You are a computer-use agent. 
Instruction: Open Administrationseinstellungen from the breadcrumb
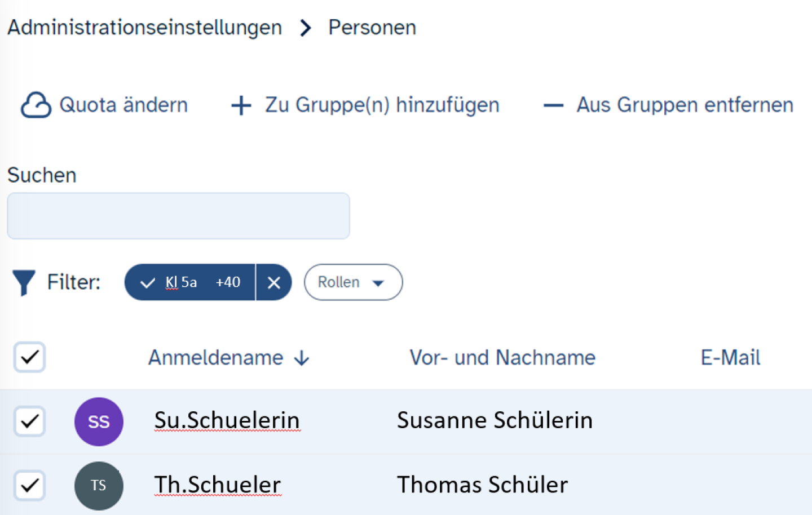(x=144, y=27)
